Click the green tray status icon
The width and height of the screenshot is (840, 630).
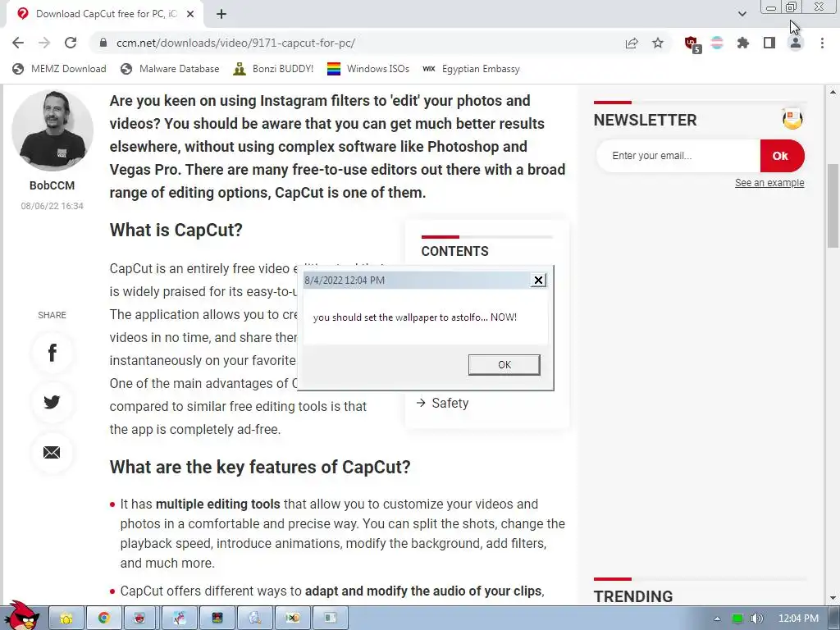coord(737,619)
